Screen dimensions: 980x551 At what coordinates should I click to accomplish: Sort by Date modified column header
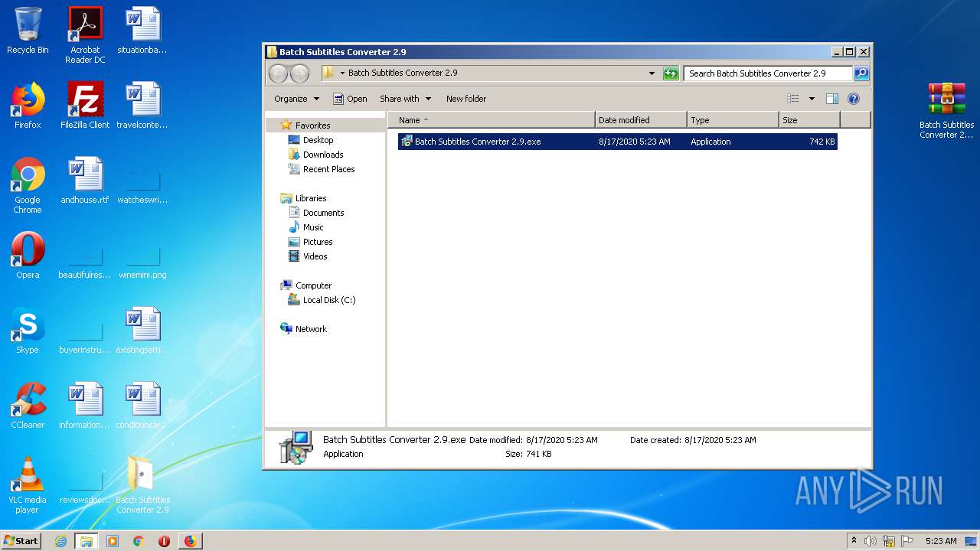[640, 120]
